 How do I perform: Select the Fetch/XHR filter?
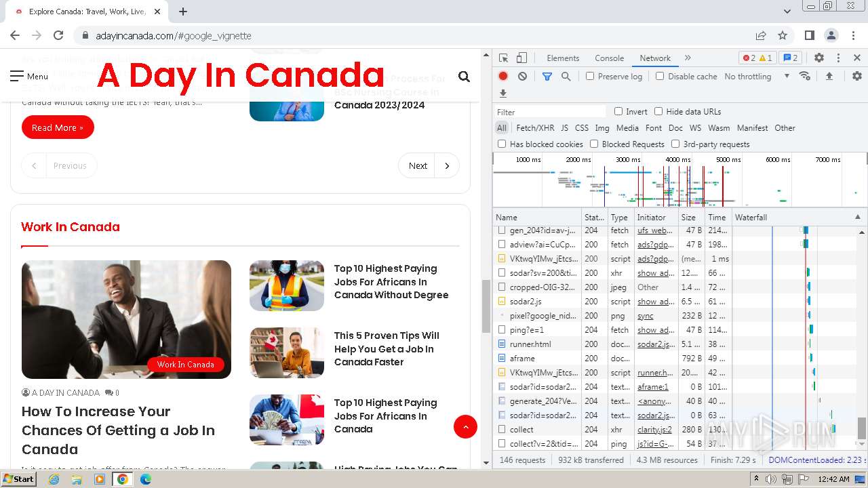click(x=535, y=128)
